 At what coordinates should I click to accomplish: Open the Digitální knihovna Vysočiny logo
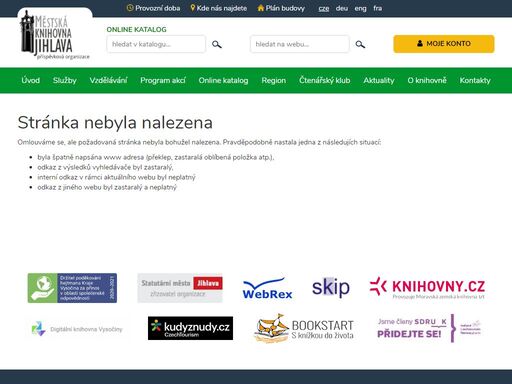[77, 329]
